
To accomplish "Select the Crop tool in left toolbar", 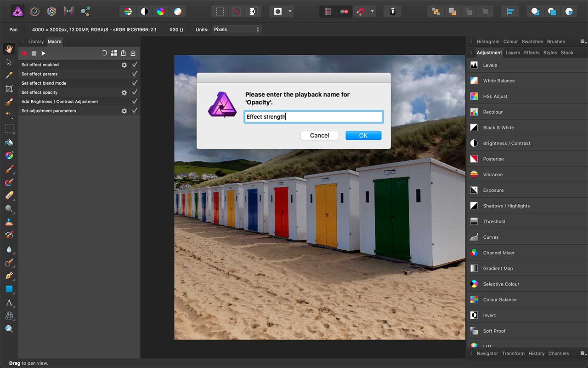I will click(9, 88).
